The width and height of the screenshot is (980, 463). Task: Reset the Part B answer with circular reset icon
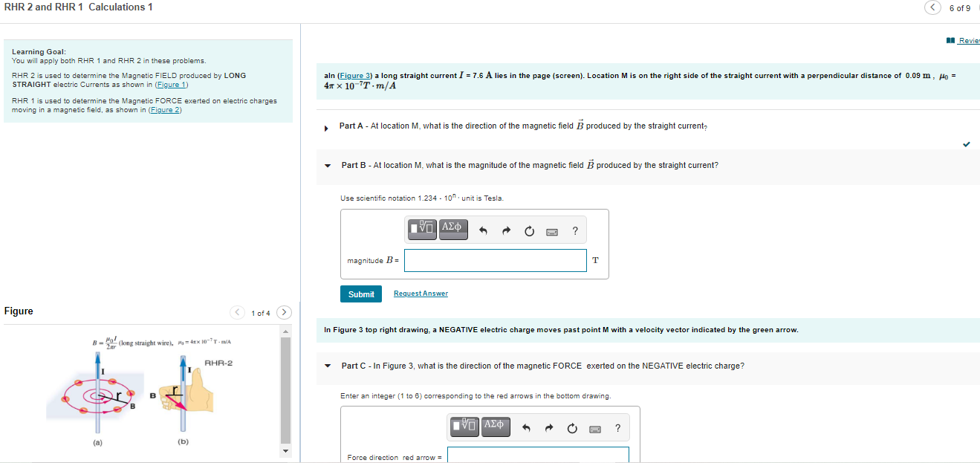coord(529,230)
